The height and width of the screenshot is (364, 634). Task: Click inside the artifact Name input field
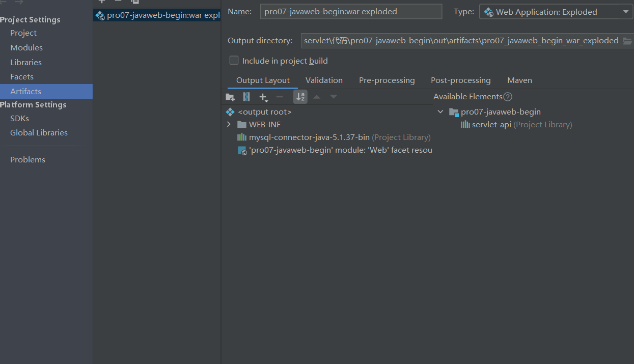tap(351, 11)
